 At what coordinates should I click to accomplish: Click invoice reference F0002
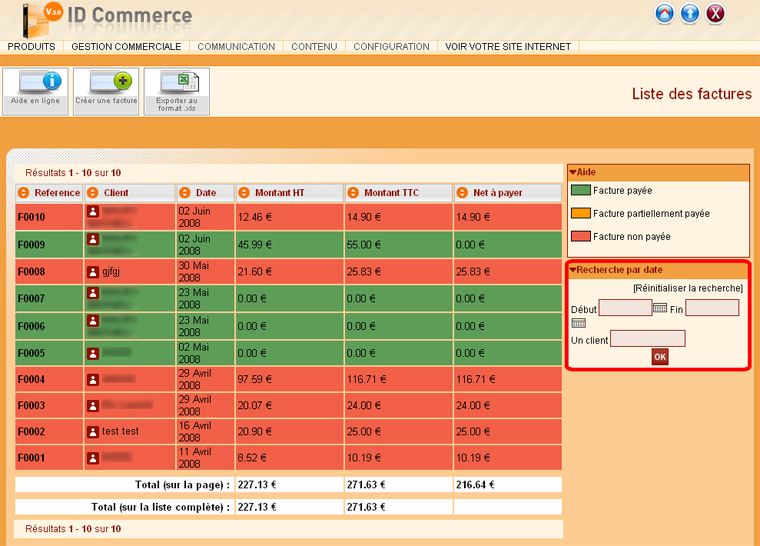coord(32,432)
